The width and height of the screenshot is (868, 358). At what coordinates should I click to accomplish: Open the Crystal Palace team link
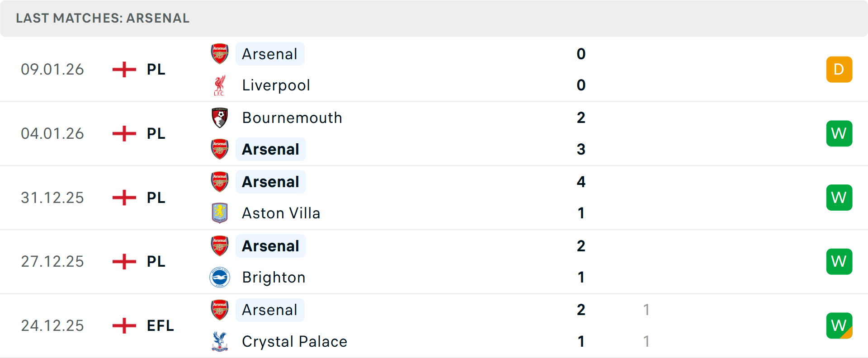[x=294, y=341]
